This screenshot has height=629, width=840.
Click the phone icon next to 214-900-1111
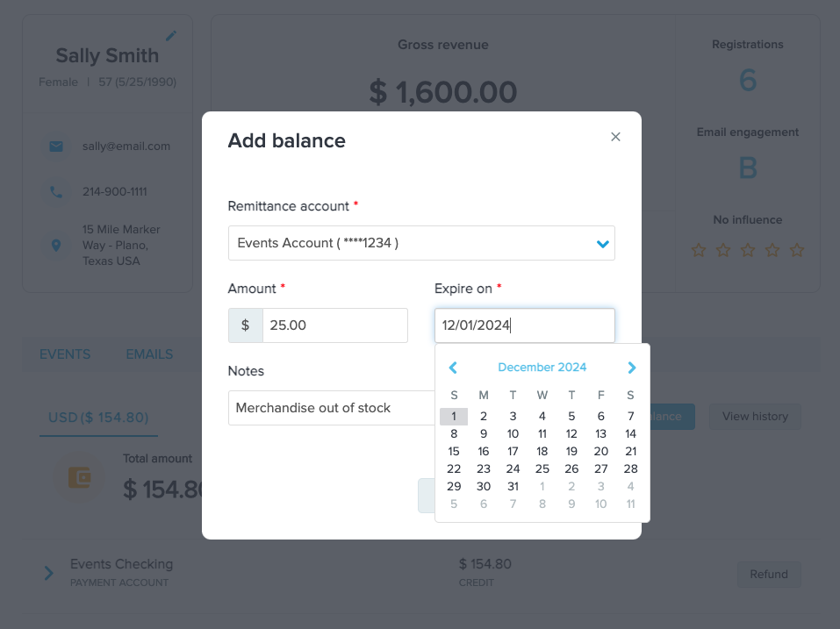56,191
